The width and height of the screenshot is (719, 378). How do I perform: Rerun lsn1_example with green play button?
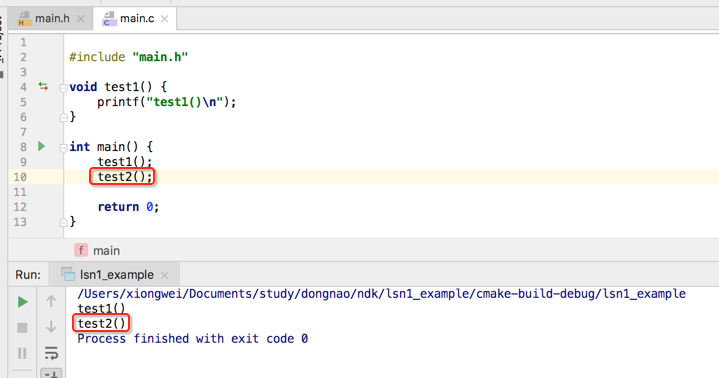[x=22, y=302]
